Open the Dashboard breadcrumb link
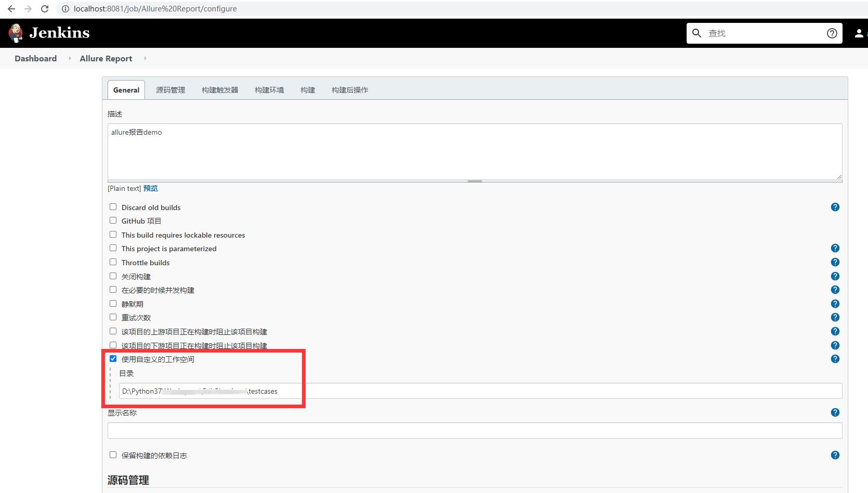868x493 pixels. tap(36, 58)
